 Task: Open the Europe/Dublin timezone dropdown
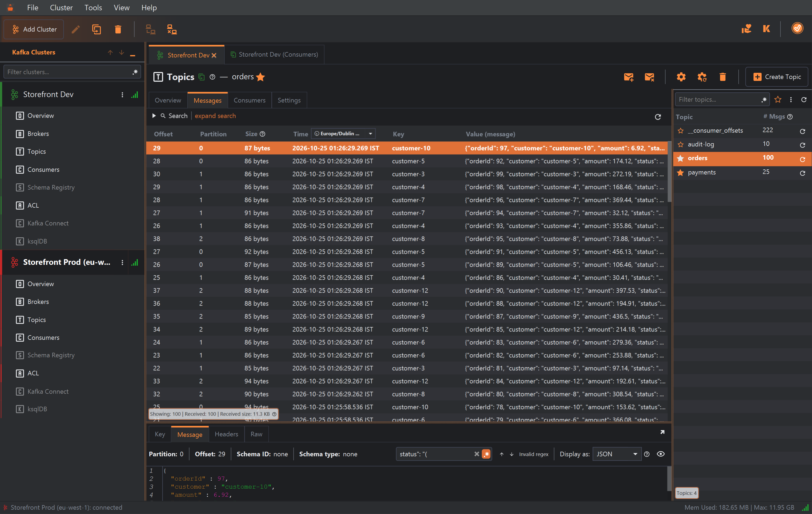pos(343,133)
